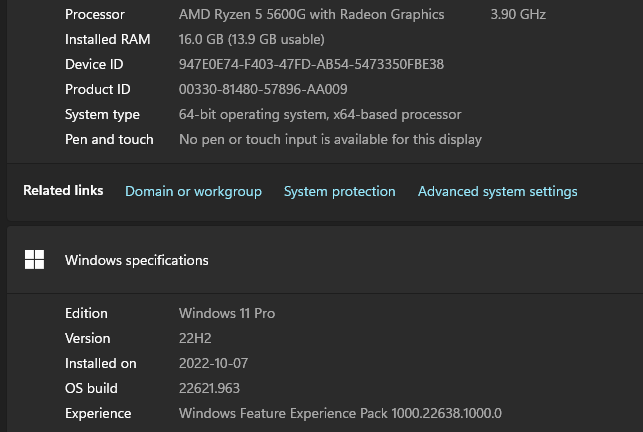Collapse the Windows specifications section header

tap(325, 260)
